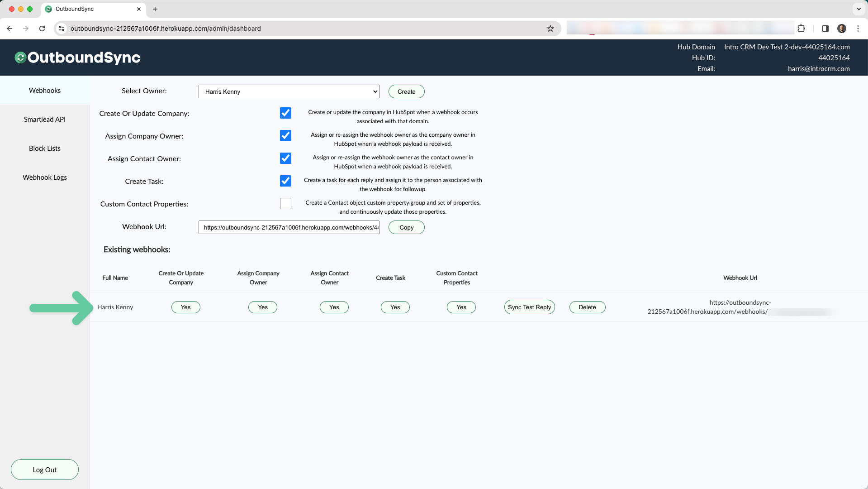The image size is (868, 489).
Task: Open the browser extensions puzzle icon
Action: pos(801,29)
